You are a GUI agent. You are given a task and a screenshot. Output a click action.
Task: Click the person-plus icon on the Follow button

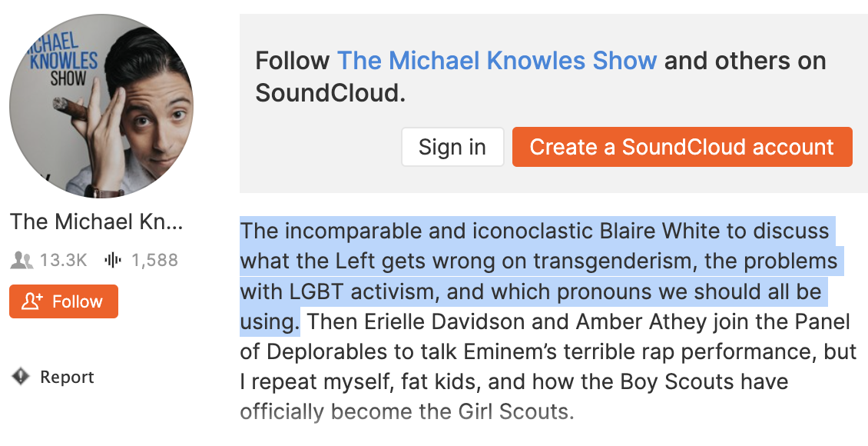tap(32, 301)
